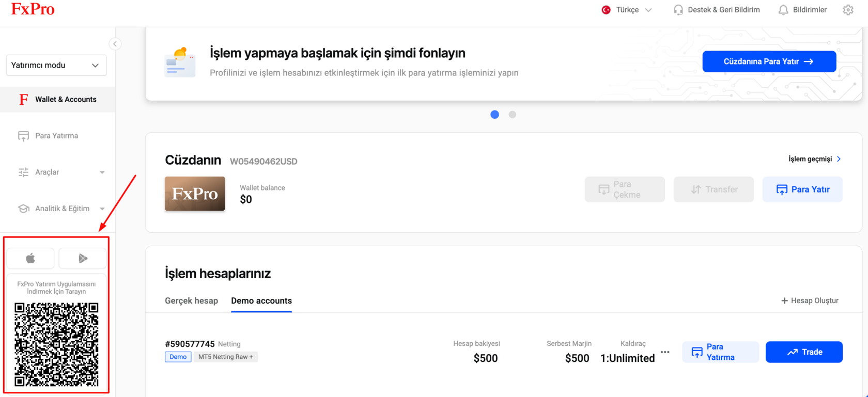Click the QR caption FxPro Yatırım Uygulamasını

coord(56,288)
